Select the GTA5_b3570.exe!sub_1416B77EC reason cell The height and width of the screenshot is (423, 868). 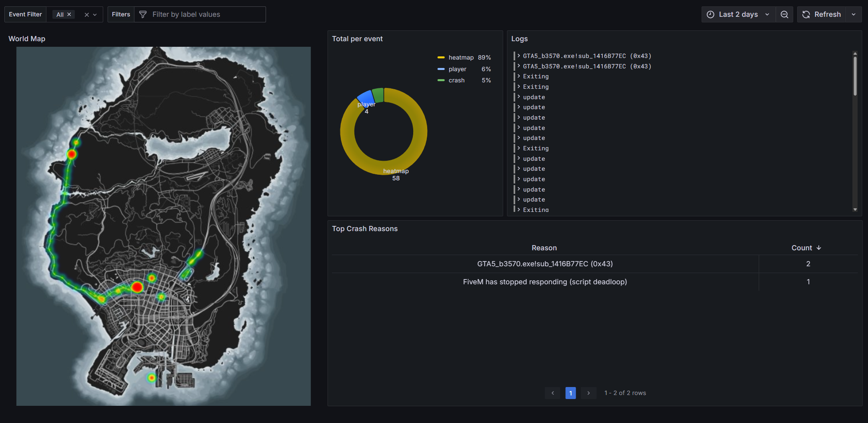[x=545, y=264]
